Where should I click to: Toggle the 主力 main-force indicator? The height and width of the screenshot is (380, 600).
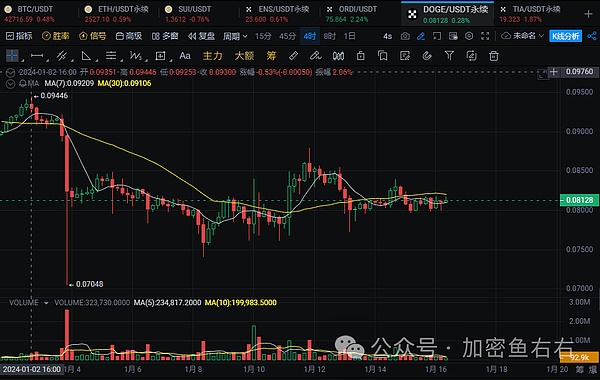(213, 56)
